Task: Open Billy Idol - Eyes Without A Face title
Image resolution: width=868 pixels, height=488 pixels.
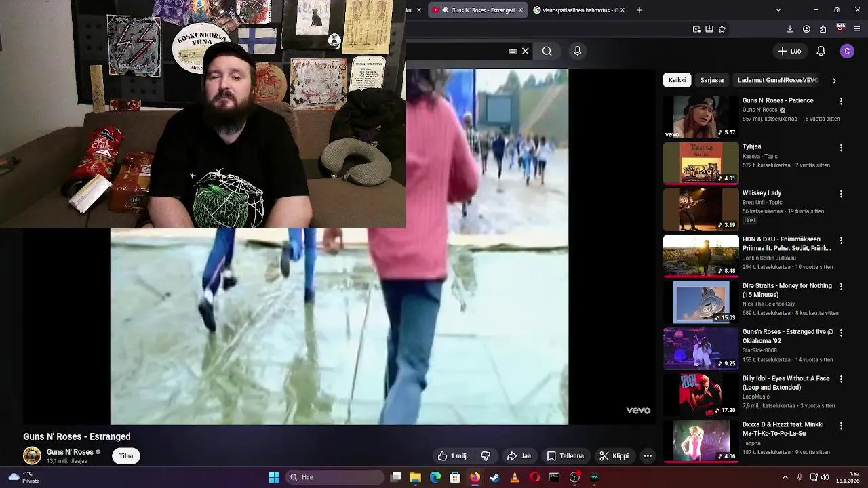Action: pos(786,383)
